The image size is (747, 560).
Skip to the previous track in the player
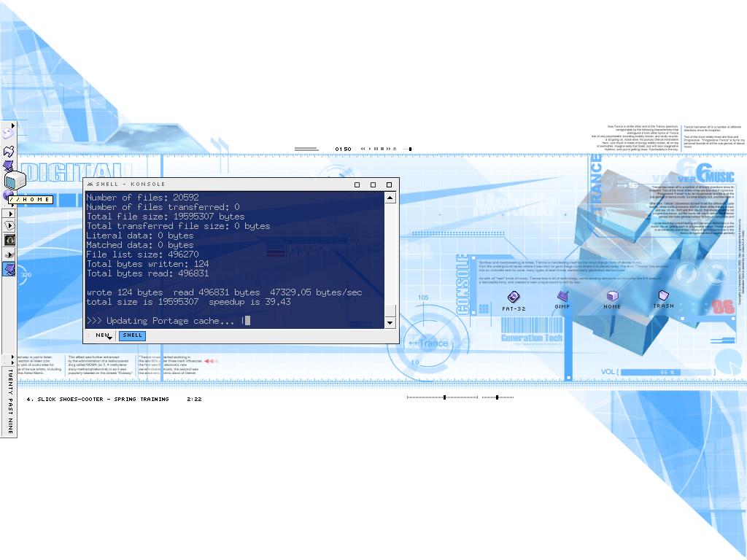pos(363,149)
